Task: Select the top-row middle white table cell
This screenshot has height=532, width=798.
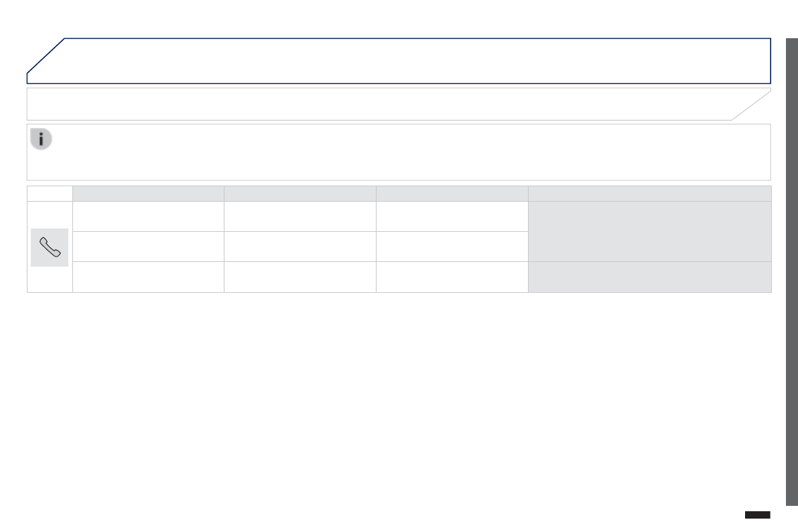Action: tap(300, 216)
